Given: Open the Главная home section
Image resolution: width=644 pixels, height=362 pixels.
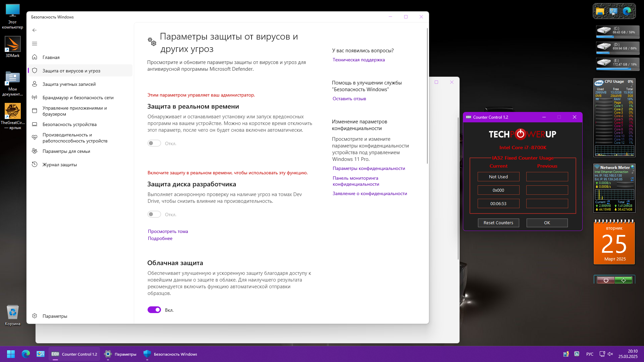Looking at the screenshot, I should [51, 57].
